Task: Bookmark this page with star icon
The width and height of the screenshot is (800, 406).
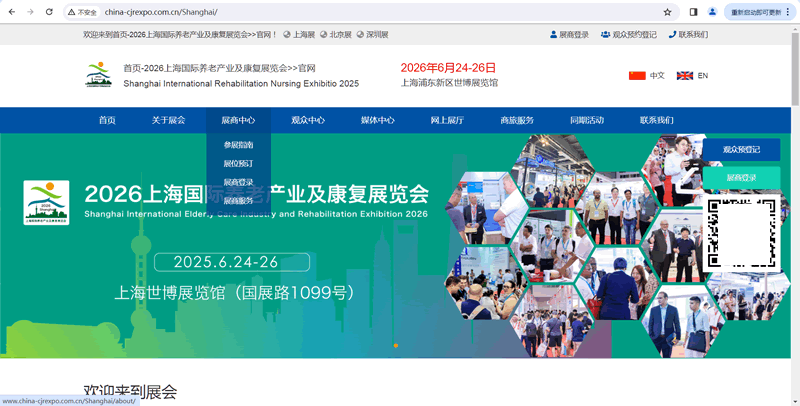Action: [x=667, y=12]
